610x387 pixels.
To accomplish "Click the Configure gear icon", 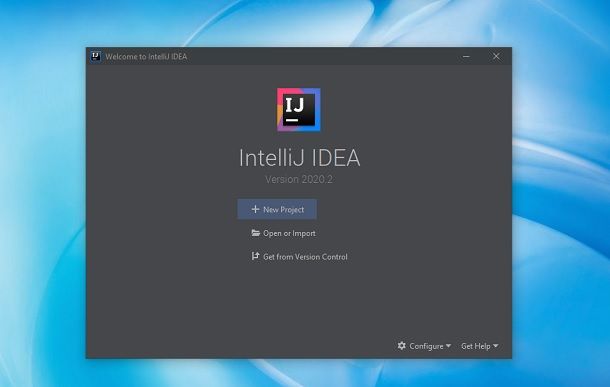I will coord(402,345).
